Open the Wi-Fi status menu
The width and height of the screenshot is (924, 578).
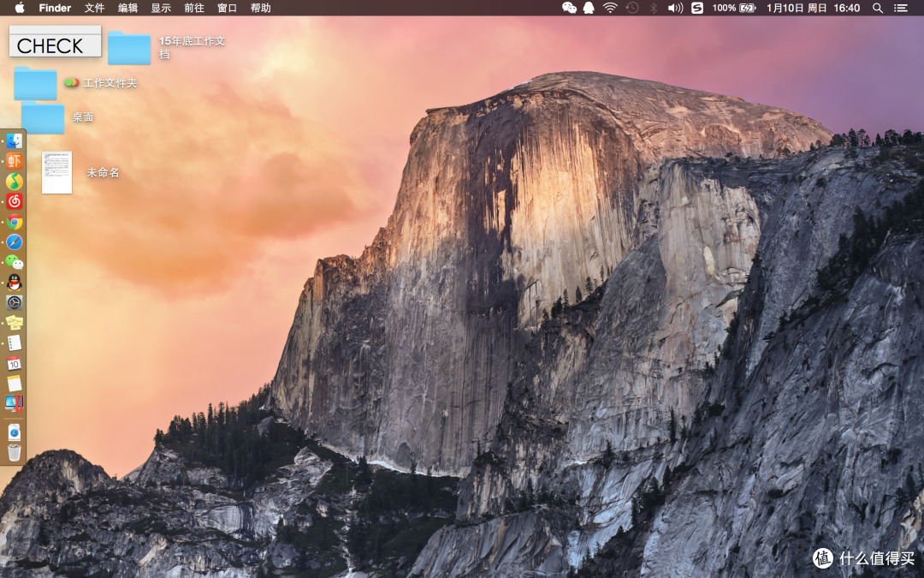(x=610, y=8)
